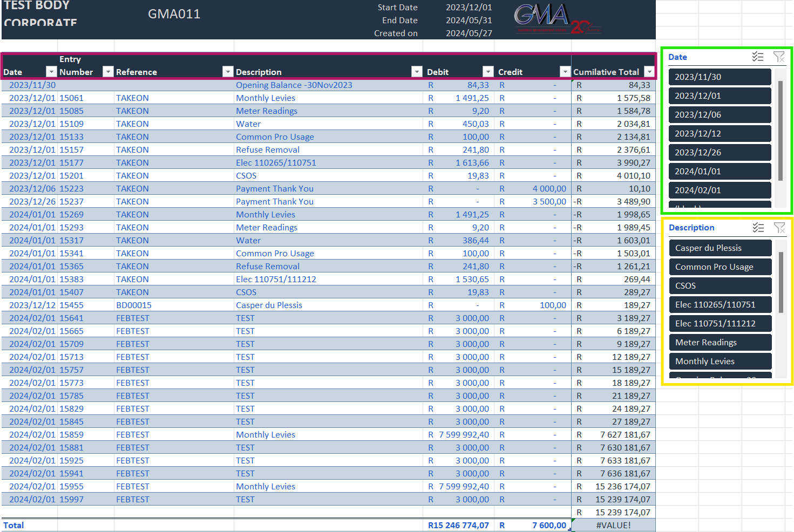The width and height of the screenshot is (794, 532).
Task: Select Elec 110751/111212 in Description slicer
Action: (720, 324)
